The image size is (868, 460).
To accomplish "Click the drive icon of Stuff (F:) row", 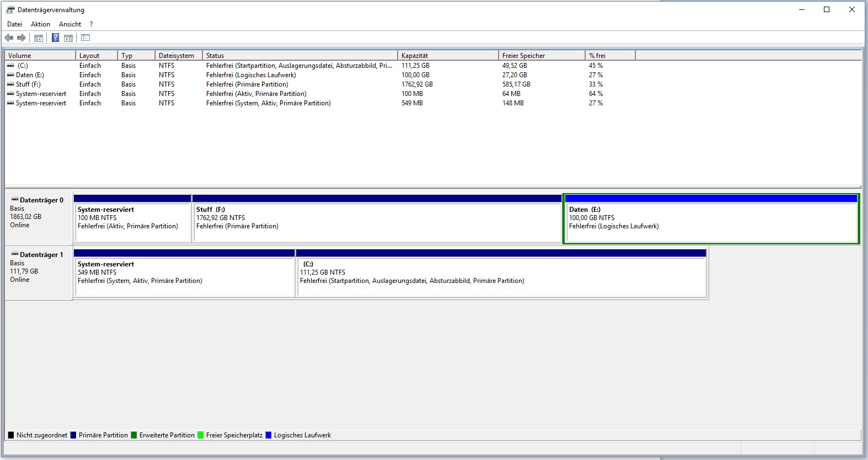I will (x=10, y=84).
